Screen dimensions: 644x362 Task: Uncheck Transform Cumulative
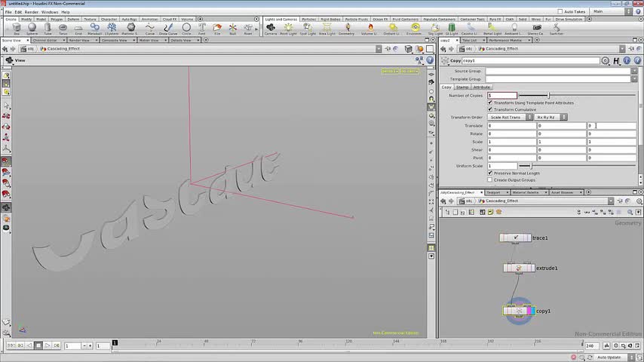(x=490, y=109)
